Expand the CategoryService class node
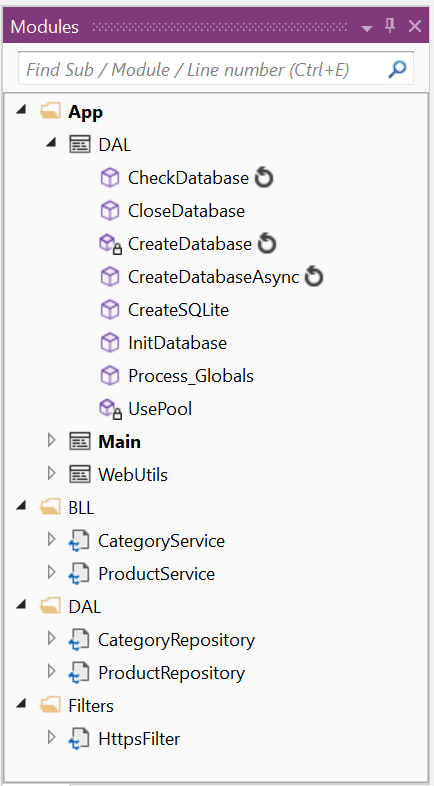Viewport: 434px width, 786px height. click(51, 540)
